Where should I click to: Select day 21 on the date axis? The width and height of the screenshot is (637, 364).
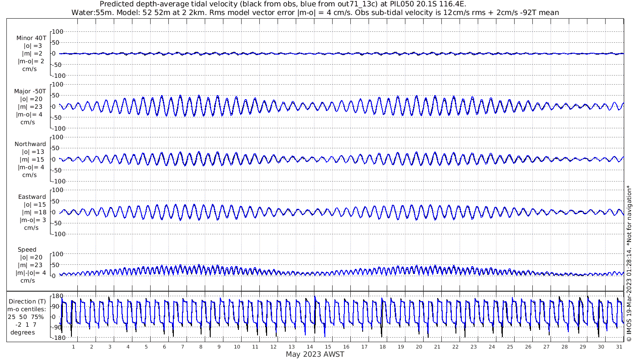tap(437, 347)
